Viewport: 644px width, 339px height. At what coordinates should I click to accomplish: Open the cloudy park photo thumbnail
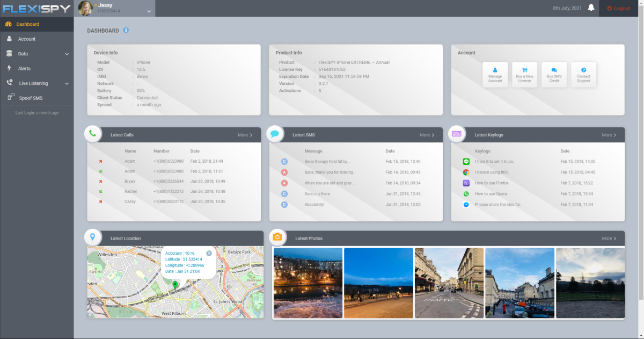click(590, 283)
